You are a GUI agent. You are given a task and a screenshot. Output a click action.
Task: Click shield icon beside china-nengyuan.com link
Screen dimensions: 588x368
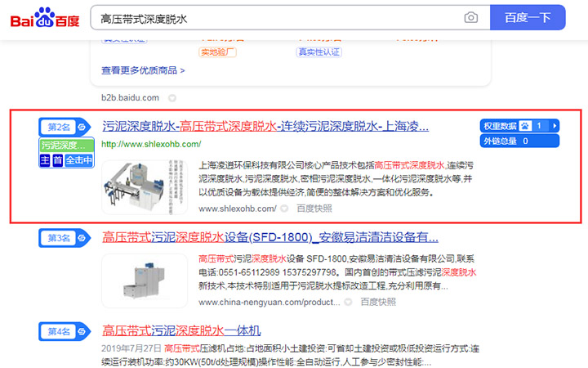349,302
